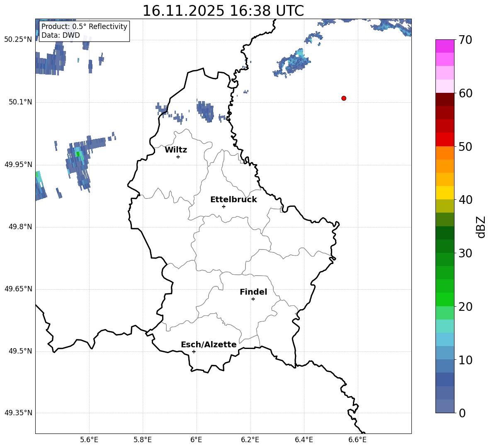Click the 0 tick on colorbar

click(x=462, y=413)
